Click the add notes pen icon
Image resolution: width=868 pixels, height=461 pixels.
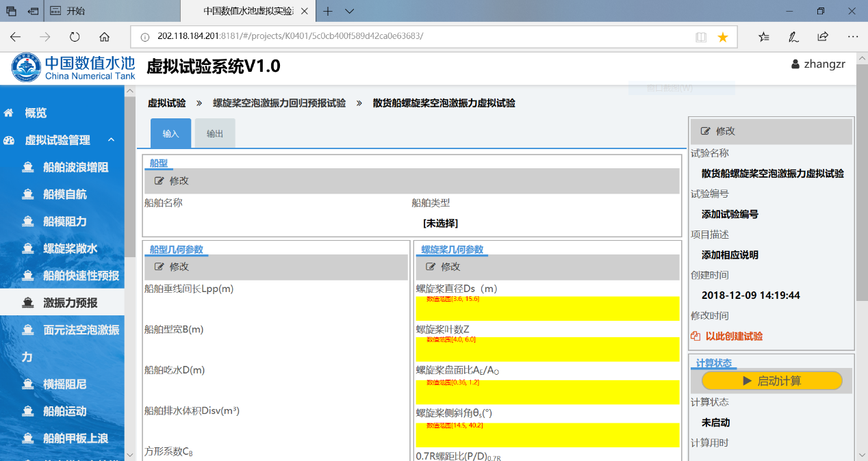(793, 37)
